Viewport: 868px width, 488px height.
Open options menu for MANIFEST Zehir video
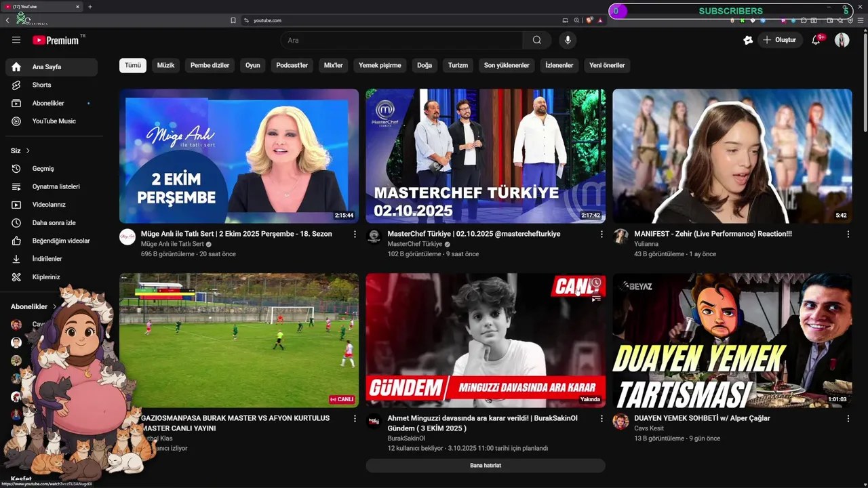pos(848,234)
